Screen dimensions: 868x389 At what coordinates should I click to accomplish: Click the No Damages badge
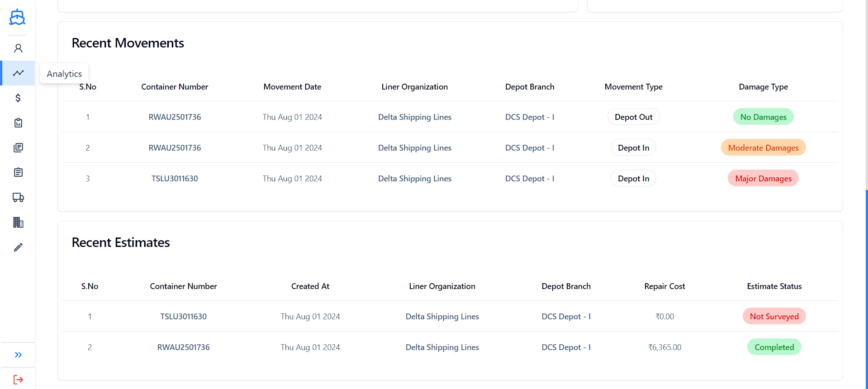point(763,117)
